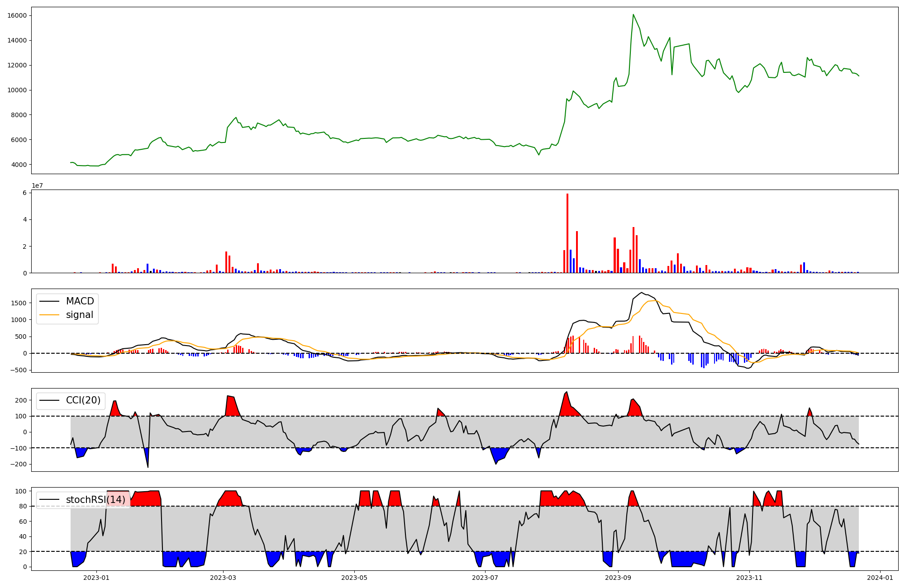Click the 1500 tick on MACD axis
The width and height of the screenshot is (905, 588).
[19, 303]
